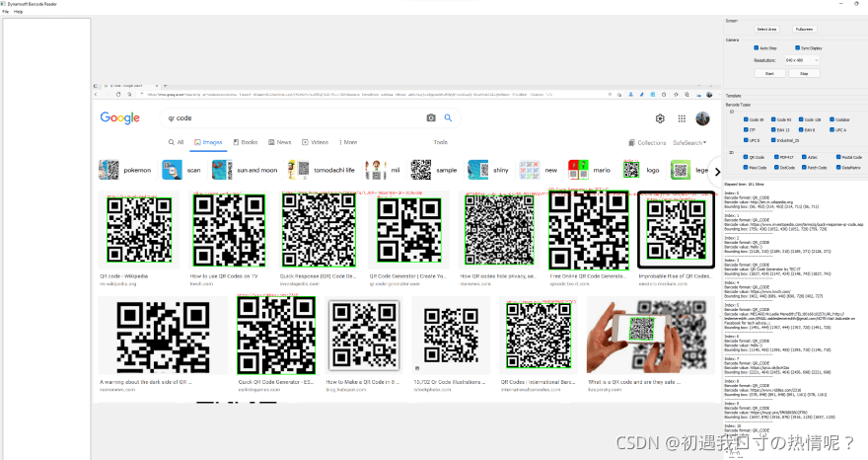Image resolution: width=868 pixels, height=460 pixels.
Task: Toggle the Sync Display checkbox
Action: [x=796, y=47]
